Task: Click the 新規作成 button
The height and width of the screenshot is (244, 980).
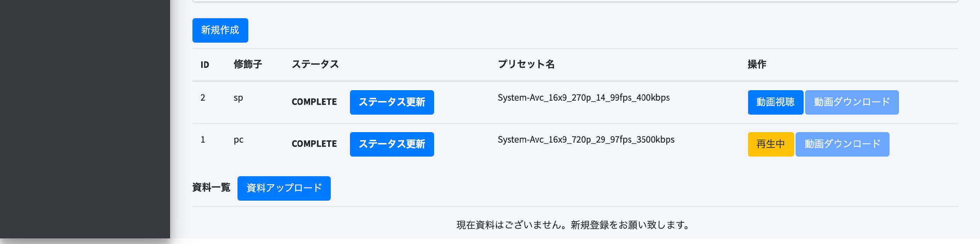Action: coord(220,30)
